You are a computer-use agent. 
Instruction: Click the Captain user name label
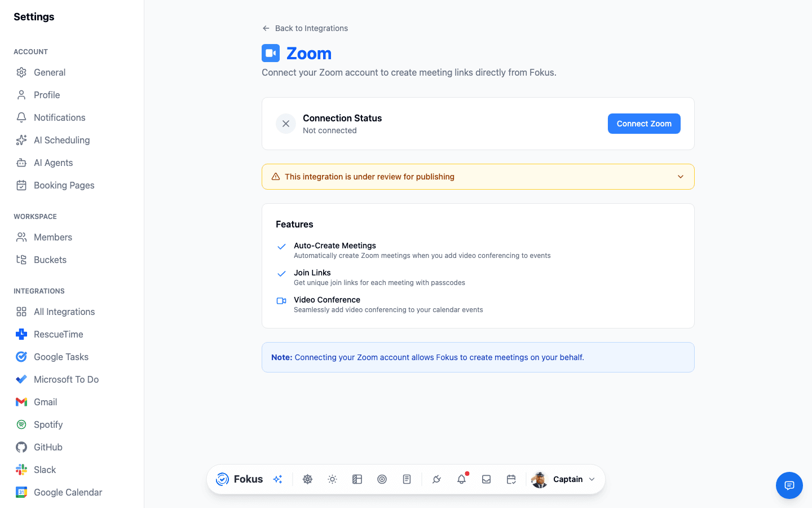(568, 479)
